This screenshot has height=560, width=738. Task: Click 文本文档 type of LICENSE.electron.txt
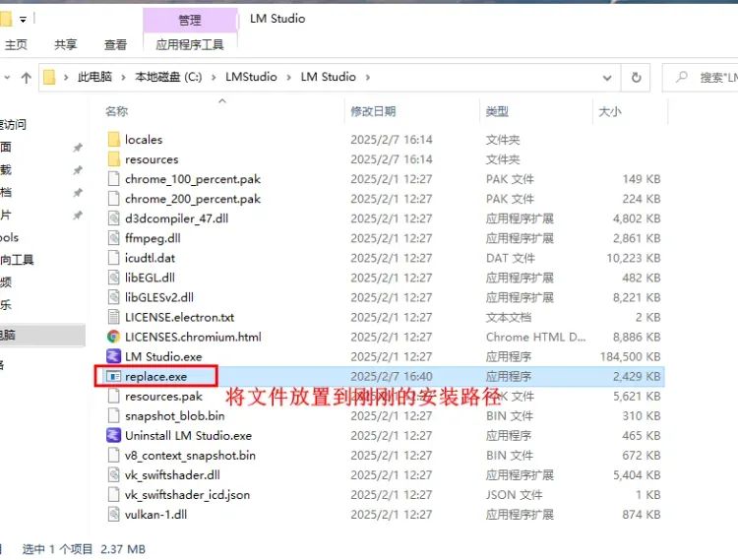[x=509, y=317]
